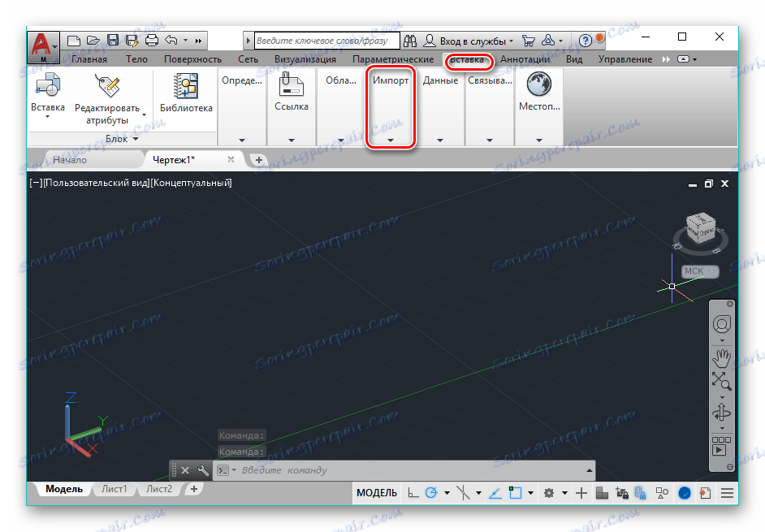Open the Библиотека panel button

[x=186, y=93]
